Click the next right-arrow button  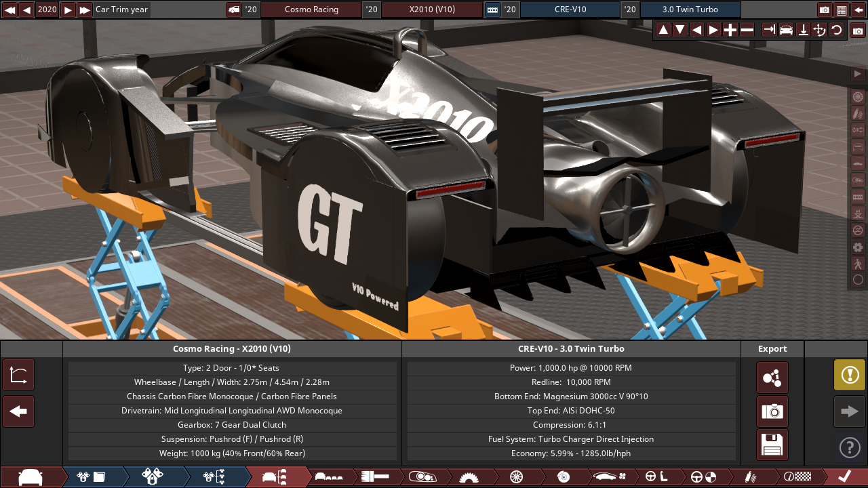click(850, 411)
